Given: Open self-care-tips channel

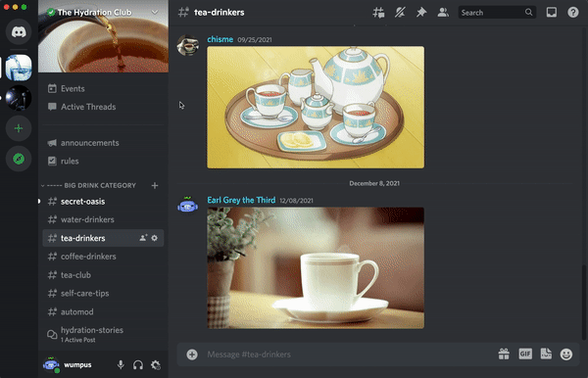Looking at the screenshot, I should [x=103, y=294].
